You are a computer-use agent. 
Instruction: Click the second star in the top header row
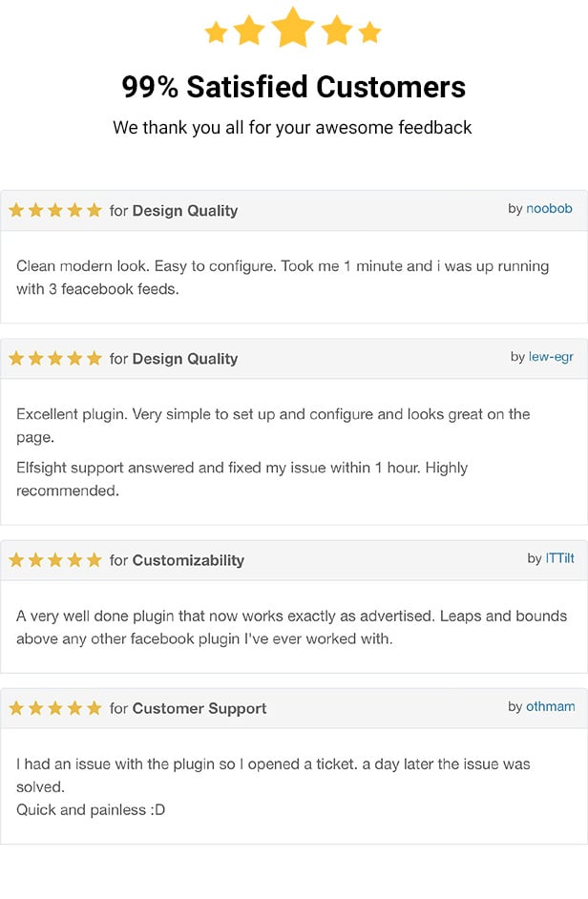tap(249, 31)
